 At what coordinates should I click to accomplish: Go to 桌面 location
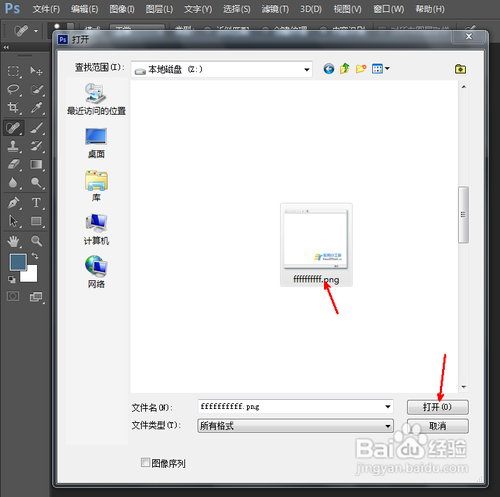96,143
